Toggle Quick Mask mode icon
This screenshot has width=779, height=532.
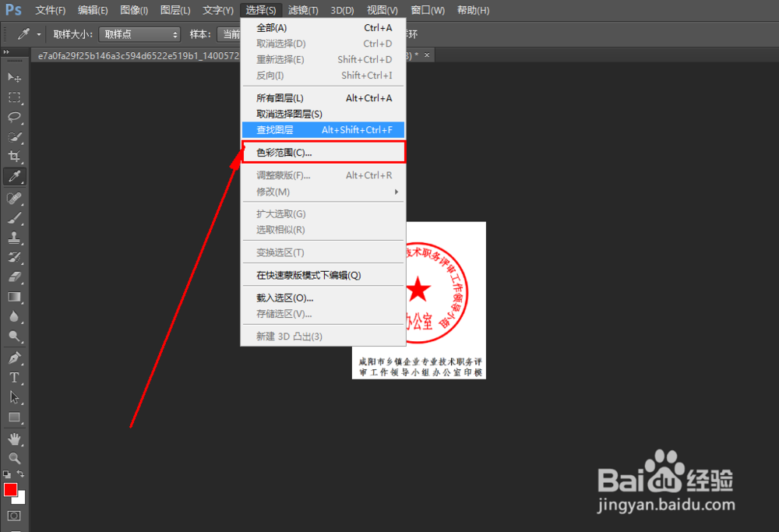[x=14, y=516]
